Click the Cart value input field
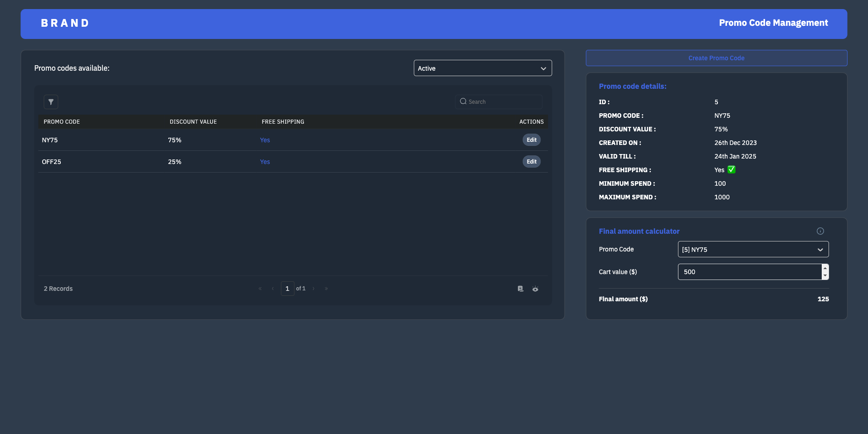Screen dimensions: 868x434 pyautogui.click(x=749, y=272)
